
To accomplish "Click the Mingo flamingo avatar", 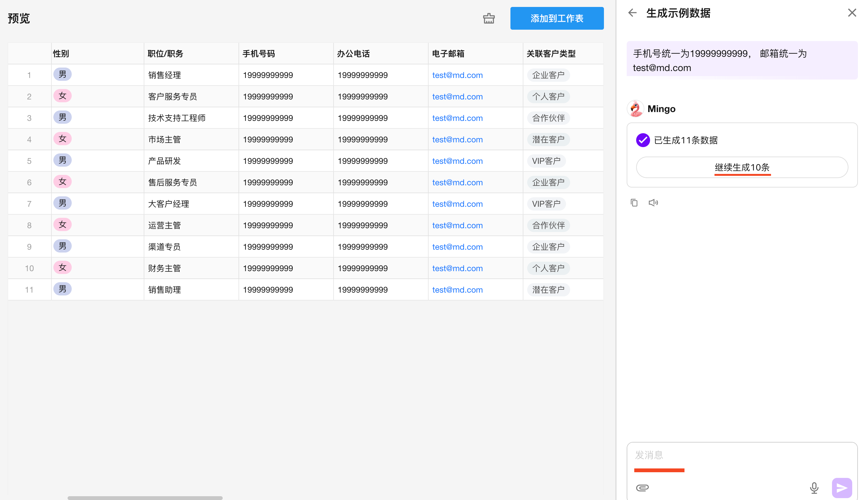I will point(636,109).
